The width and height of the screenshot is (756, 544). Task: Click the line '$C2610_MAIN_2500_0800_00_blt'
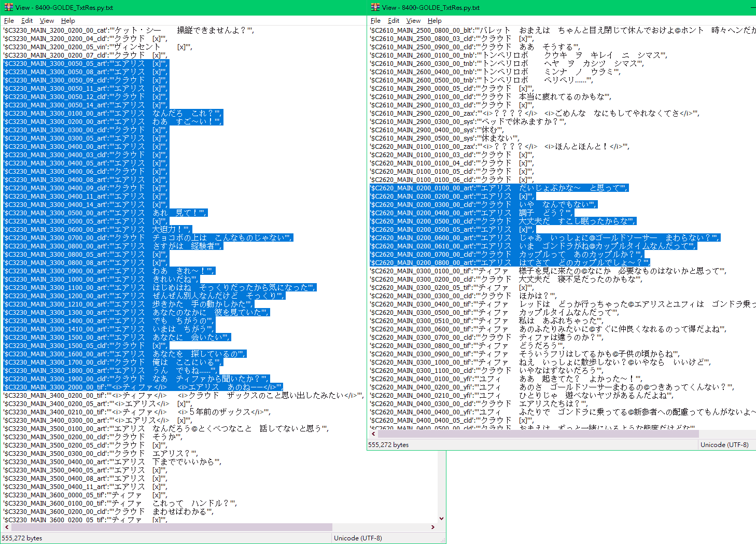point(563,31)
